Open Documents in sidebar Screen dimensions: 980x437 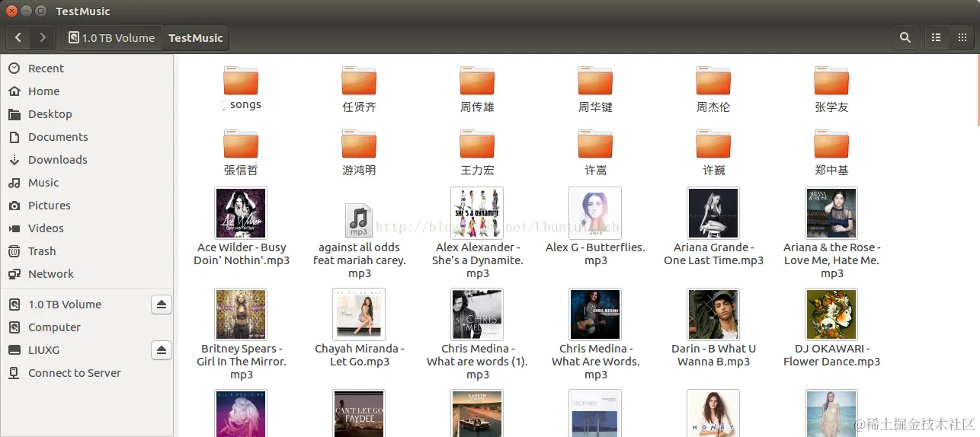point(88,137)
